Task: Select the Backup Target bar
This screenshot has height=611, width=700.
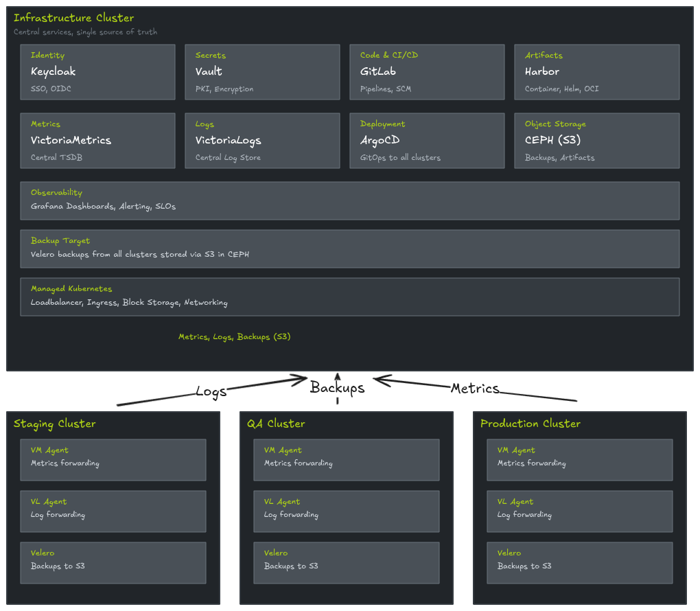Action: pos(350,249)
